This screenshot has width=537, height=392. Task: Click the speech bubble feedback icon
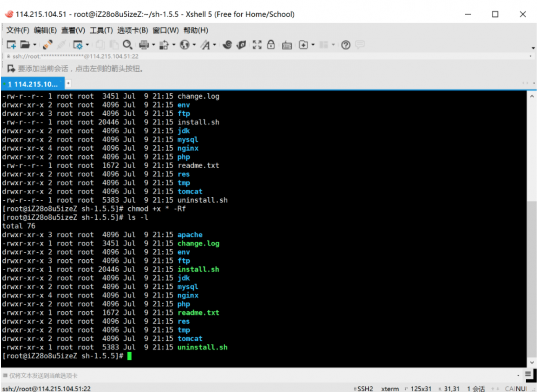pos(360,44)
